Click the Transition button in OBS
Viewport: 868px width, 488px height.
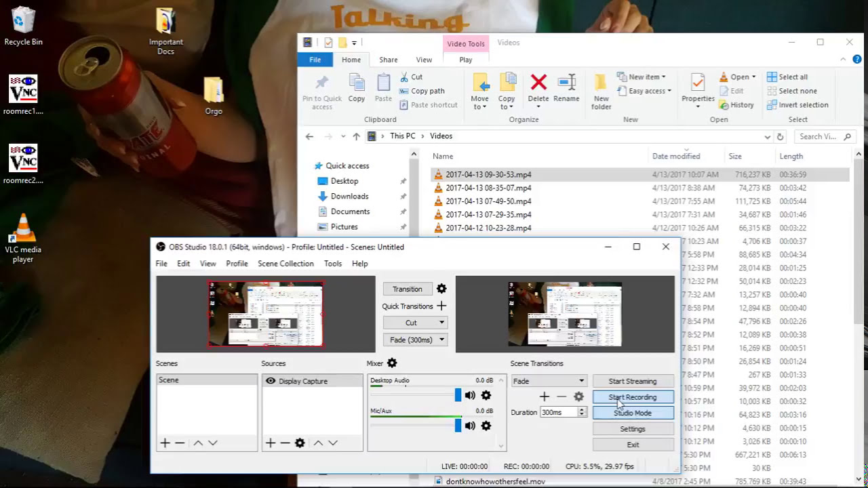coord(407,289)
